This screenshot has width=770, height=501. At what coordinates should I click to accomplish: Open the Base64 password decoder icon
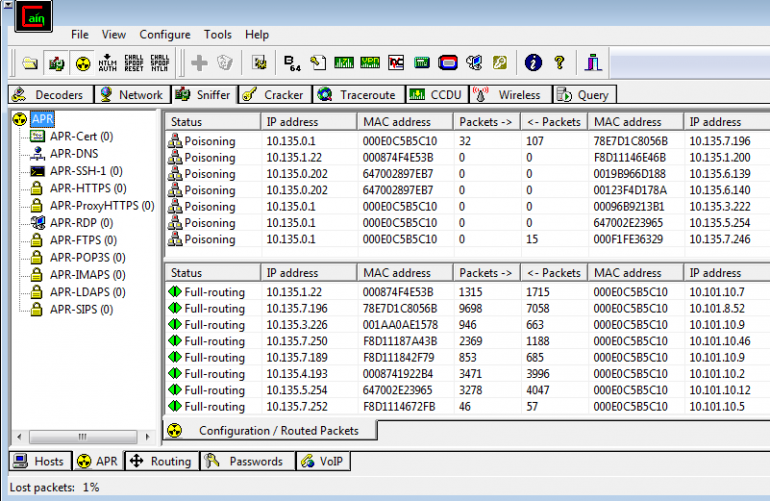(292, 63)
